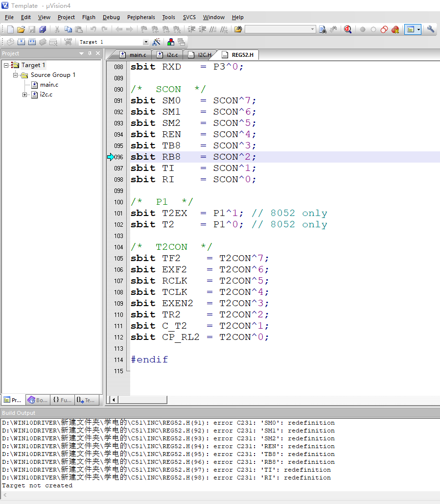Select Source Group 1 in project tree

pyautogui.click(x=53, y=75)
